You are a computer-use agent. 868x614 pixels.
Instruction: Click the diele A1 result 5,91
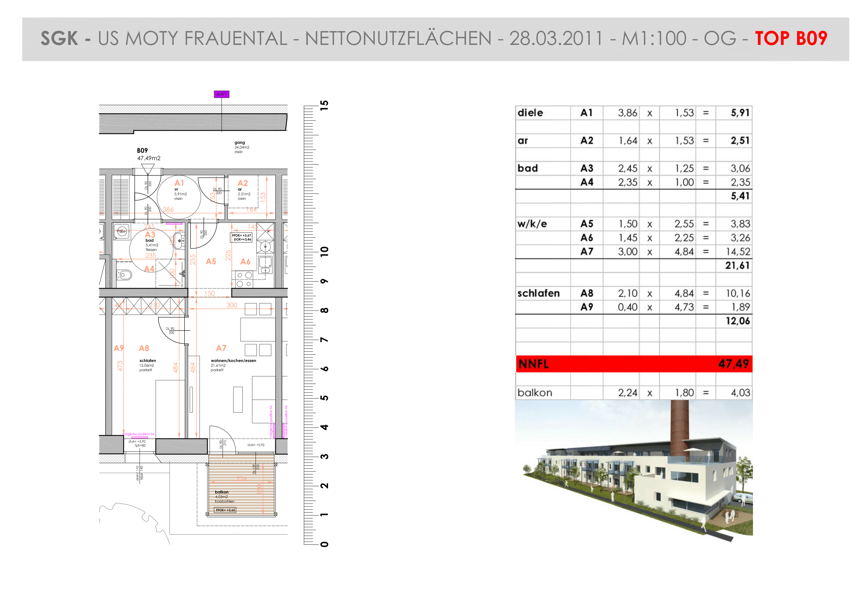[740, 113]
